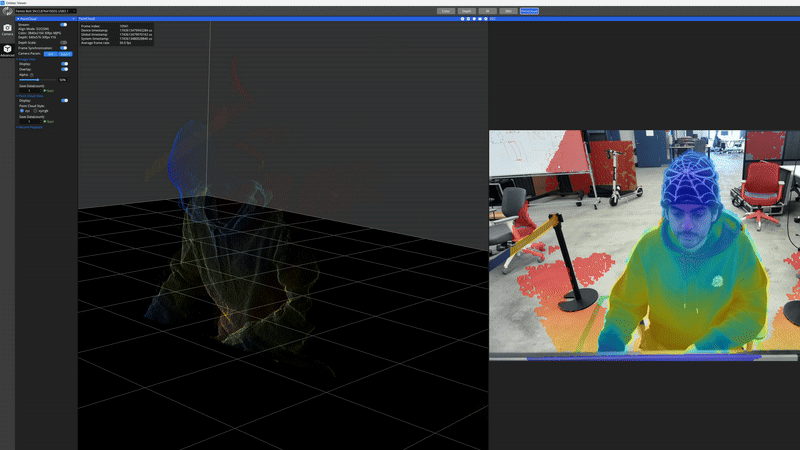800x450 pixels.
Task: Click the Average frame rate value
Action: click(x=126, y=43)
